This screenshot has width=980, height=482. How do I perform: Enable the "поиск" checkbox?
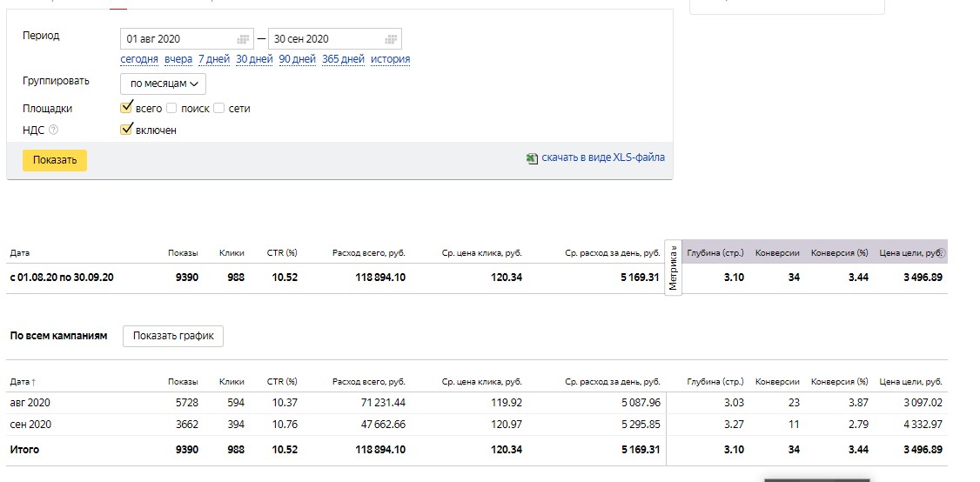click(x=171, y=109)
